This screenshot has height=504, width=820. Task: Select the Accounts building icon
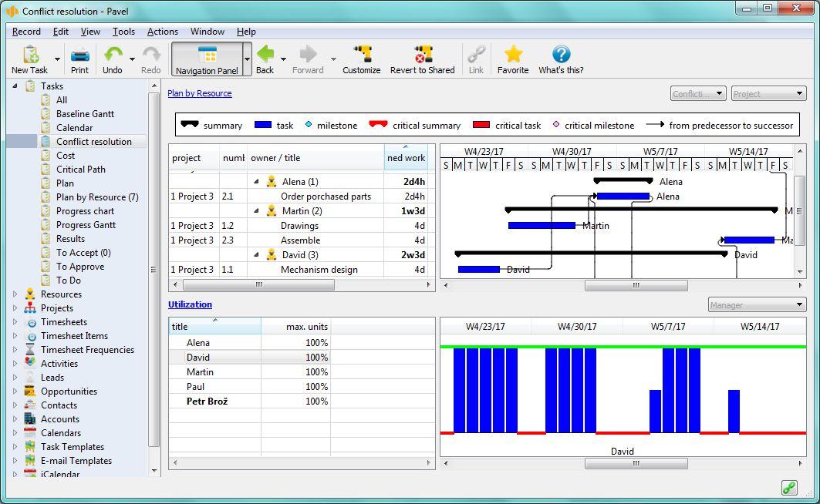point(30,419)
